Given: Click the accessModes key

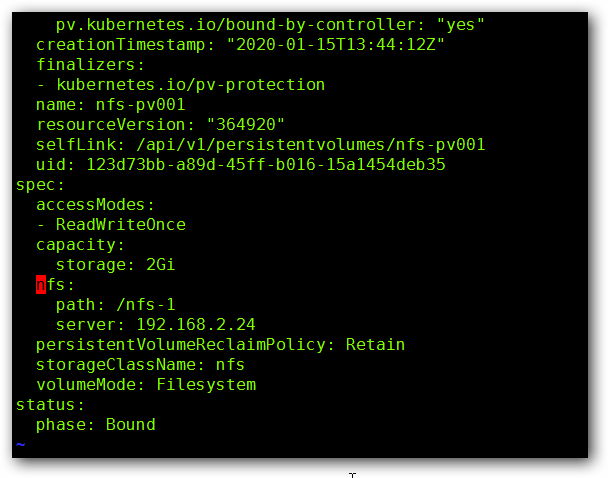Looking at the screenshot, I should pyautogui.click(x=94, y=205).
